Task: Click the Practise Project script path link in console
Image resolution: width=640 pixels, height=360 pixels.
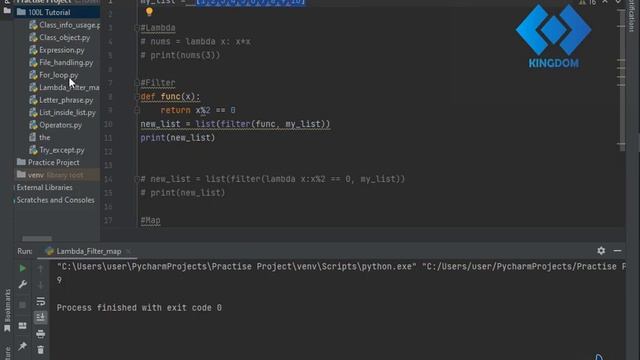Action: [523, 267]
